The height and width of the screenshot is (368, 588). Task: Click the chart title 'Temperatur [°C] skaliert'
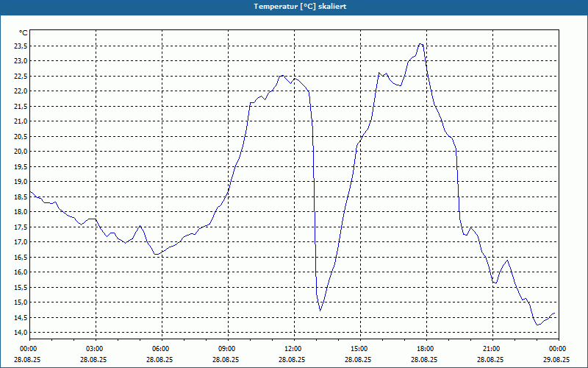tap(300, 7)
